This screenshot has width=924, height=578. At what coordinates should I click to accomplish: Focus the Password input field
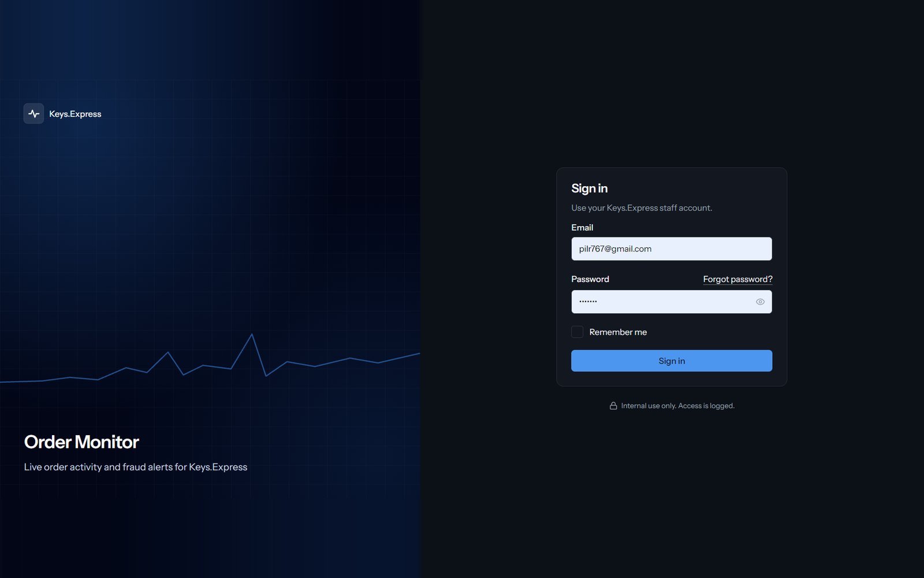(672, 302)
